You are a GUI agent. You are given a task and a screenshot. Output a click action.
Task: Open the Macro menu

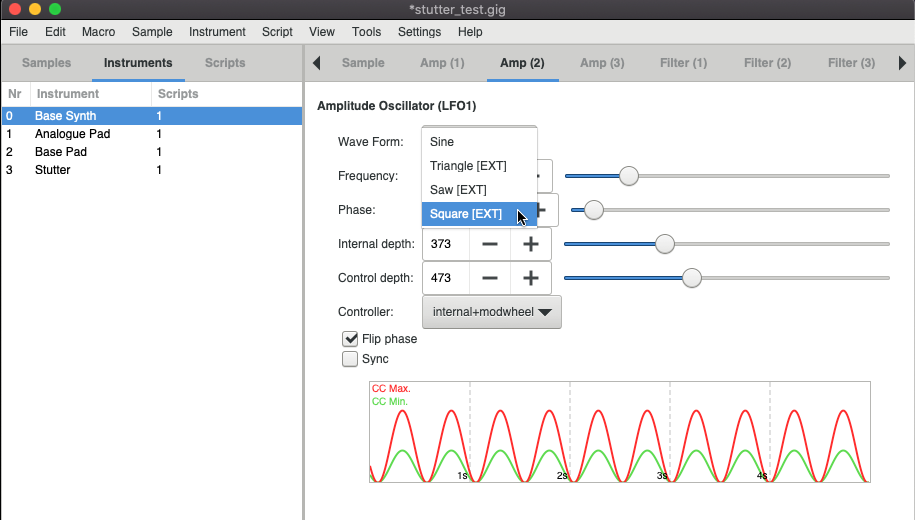pyautogui.click(x=98, y=32)
